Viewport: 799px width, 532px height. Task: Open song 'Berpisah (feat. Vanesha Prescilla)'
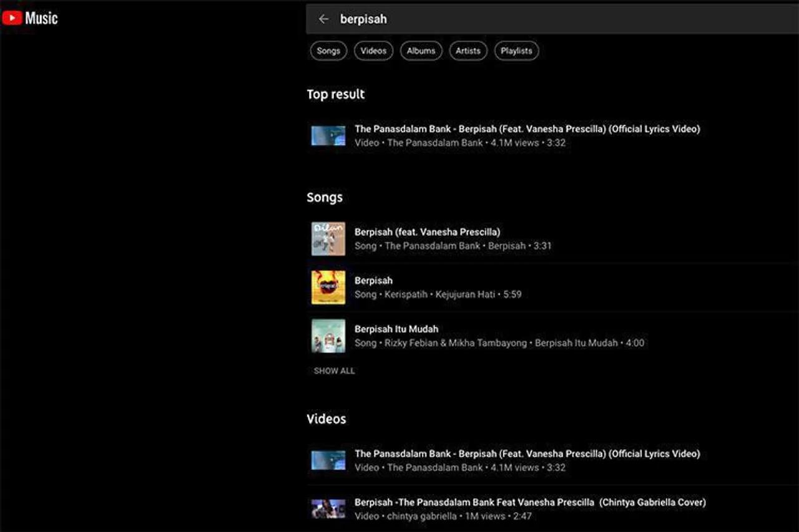428,232
